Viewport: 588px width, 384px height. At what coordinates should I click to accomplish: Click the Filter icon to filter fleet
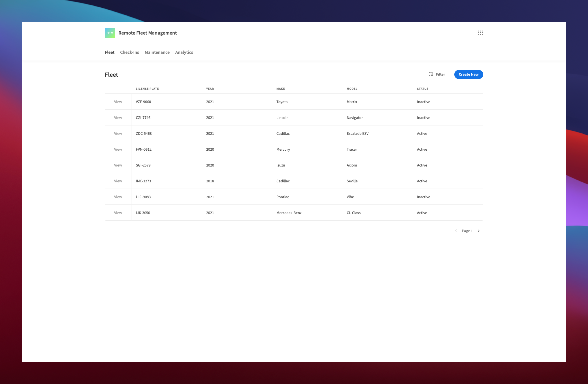point(431,74)
